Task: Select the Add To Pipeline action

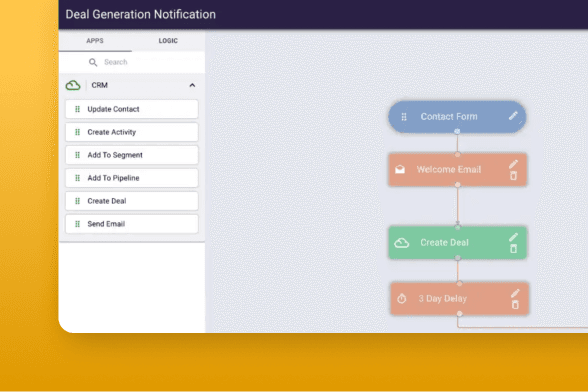Action: [x=132, y=178]
